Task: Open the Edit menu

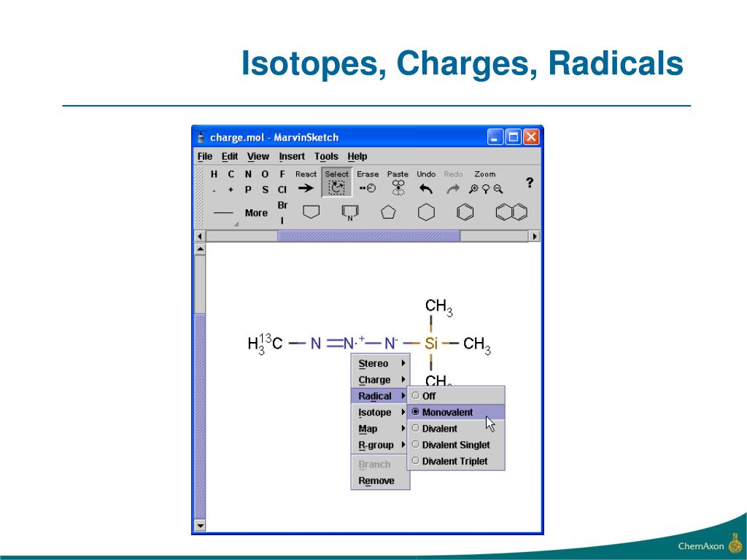Action: coord(230,156)
